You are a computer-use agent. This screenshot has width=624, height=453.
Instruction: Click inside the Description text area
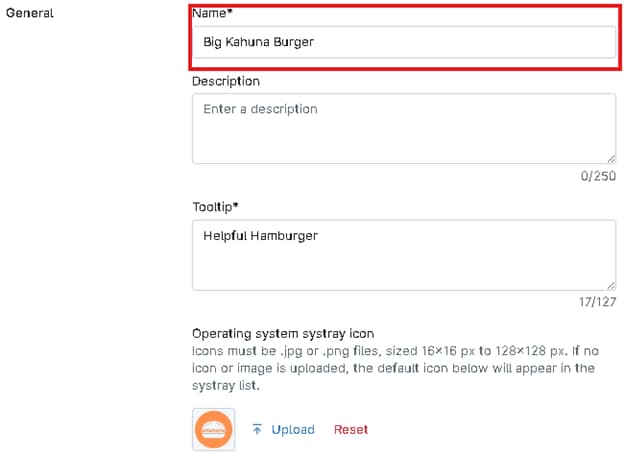[403, 135]
